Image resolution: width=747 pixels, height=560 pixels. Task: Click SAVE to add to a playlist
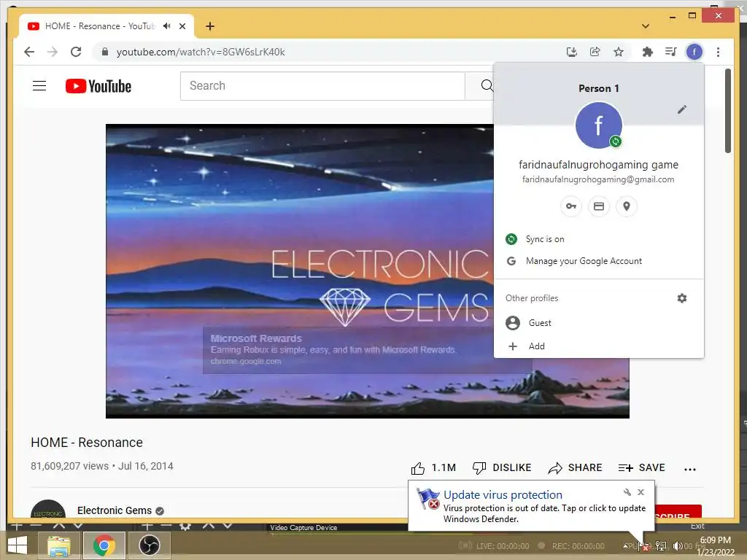point(641,468)
